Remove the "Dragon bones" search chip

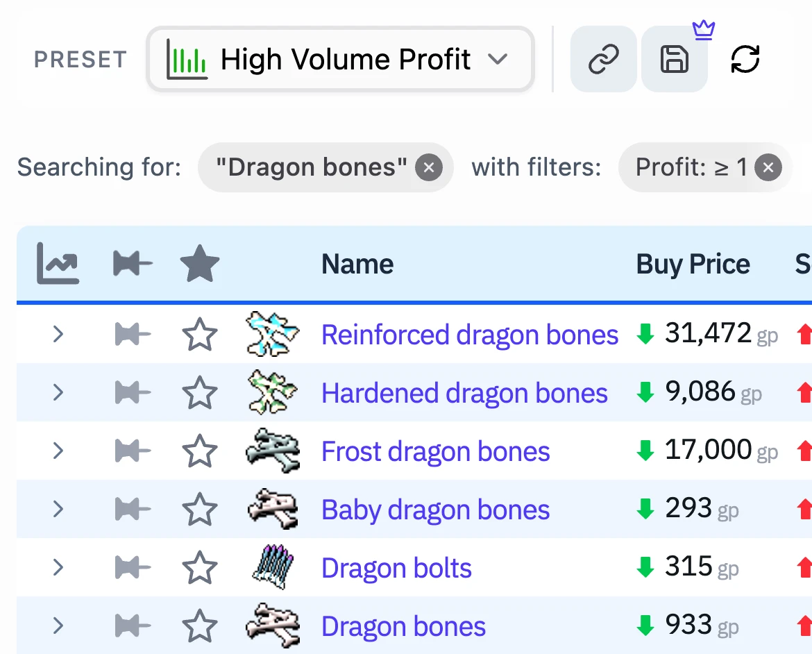coord(429,167)
